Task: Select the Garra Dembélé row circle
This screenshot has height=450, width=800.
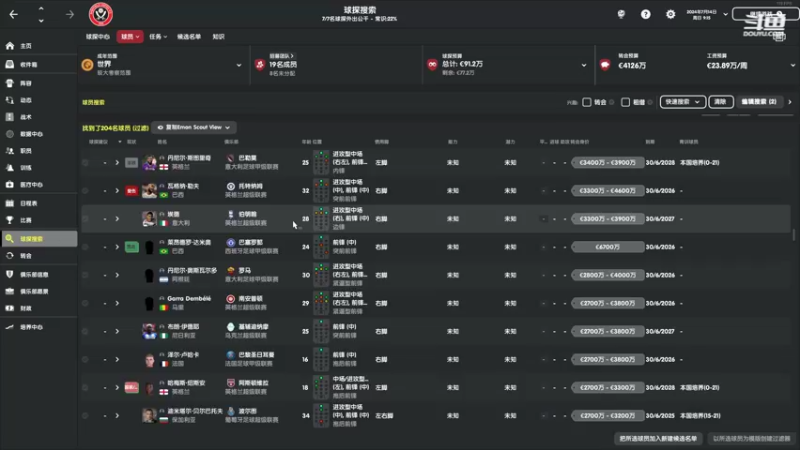Action: tap(85, 303)
